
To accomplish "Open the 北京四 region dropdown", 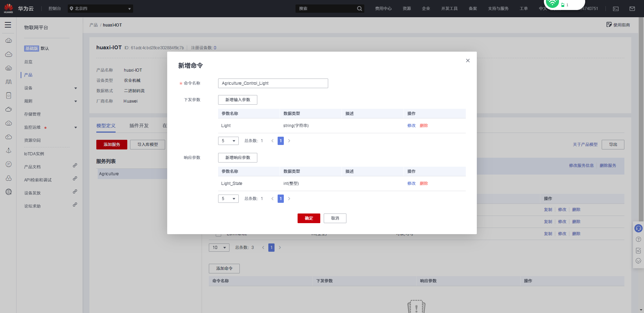I will click(100, 9).
